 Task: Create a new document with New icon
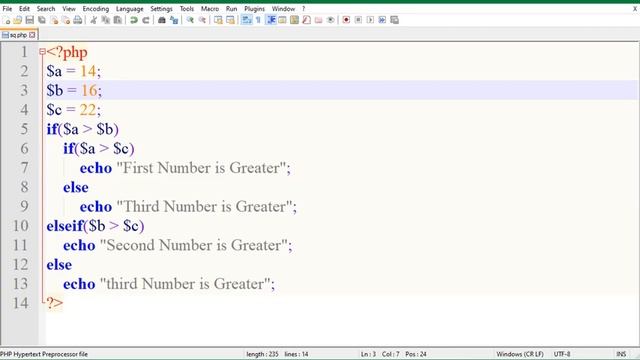point(6,20)
